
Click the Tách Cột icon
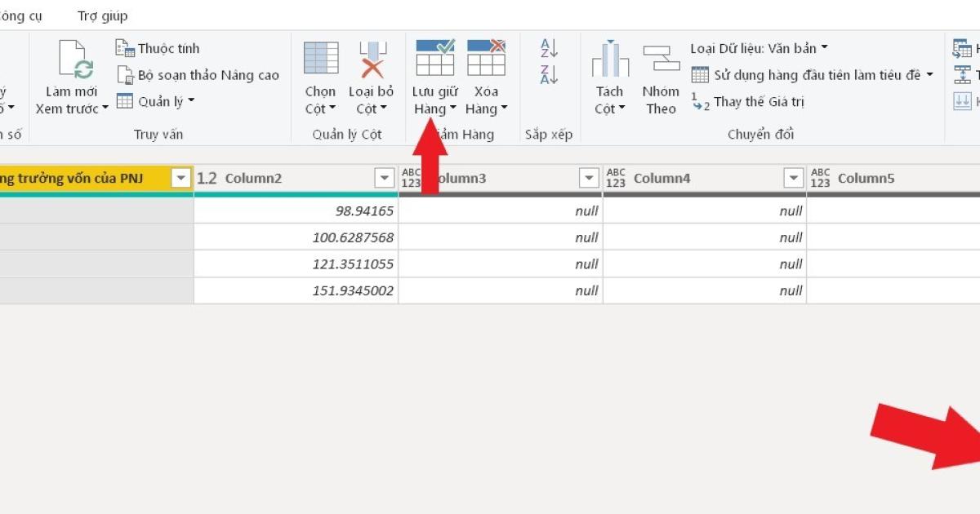[610, 59]
